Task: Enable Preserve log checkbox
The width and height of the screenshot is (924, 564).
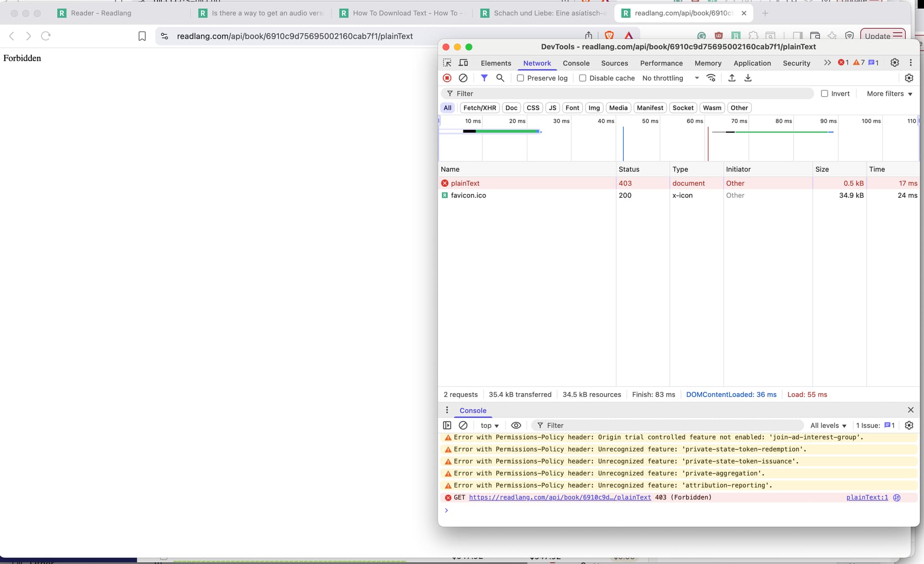Action: click(x=520, y=78)
